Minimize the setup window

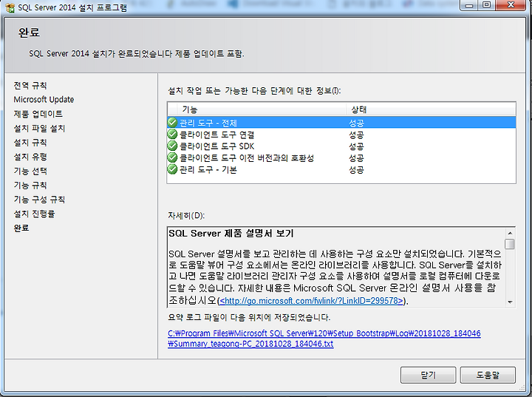tap(469, 4)
